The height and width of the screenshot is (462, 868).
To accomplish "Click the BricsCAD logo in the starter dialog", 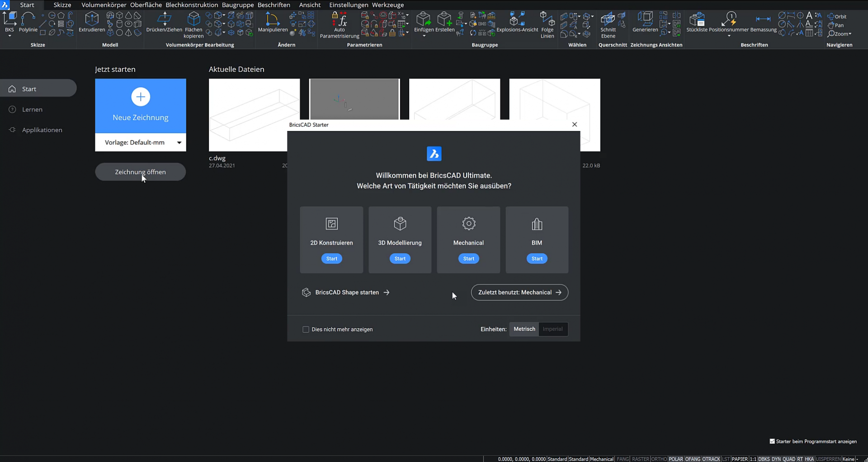I will (x=434, y=154).
